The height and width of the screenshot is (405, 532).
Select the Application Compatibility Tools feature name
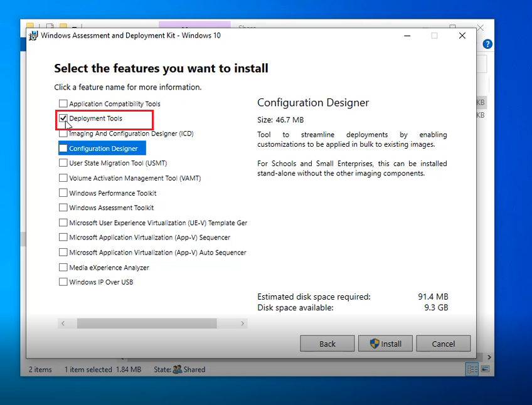click(x=115, y=104)
